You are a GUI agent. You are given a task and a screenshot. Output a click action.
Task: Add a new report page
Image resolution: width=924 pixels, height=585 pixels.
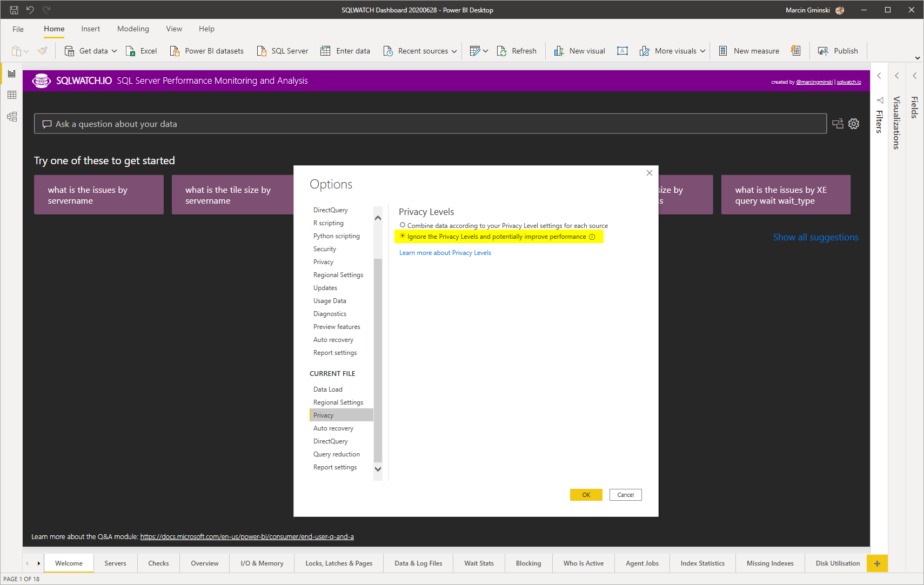(877, 563)
